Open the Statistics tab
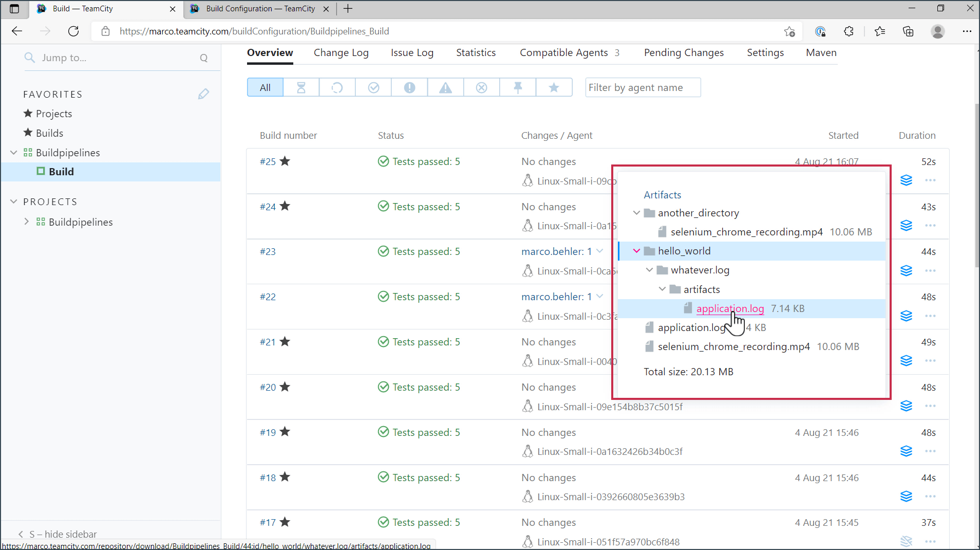The width and height of the screenshot is (980, 550). pyautogui.click(x=476, y=52)
